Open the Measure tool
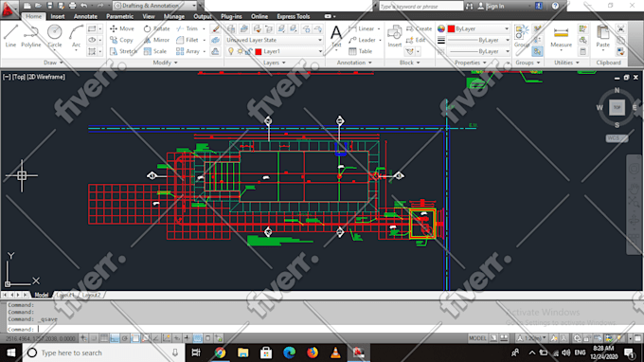Viewport: 644px width, 362px height. click(561, 37)
